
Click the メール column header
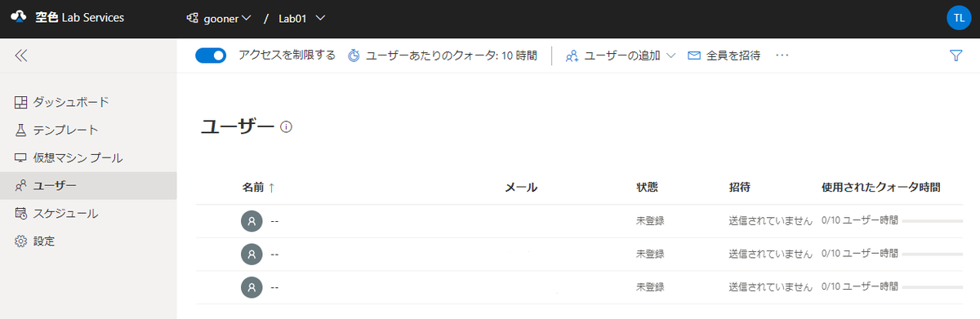521,187
